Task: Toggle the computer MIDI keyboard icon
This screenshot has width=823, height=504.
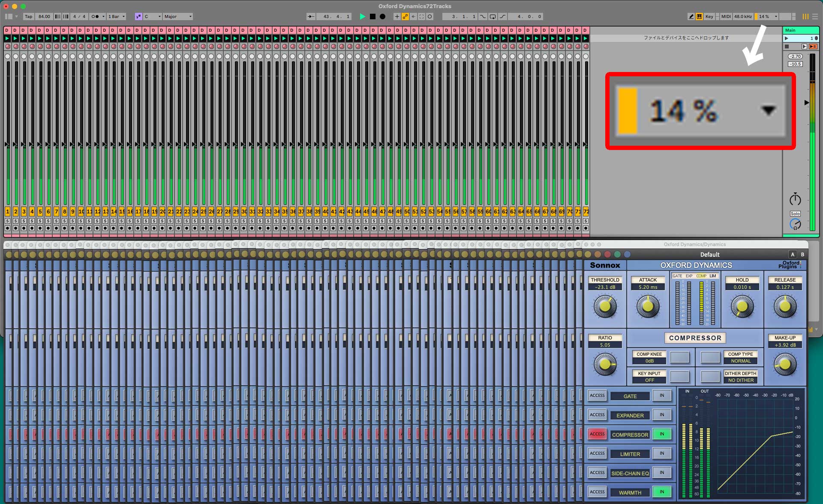Action: (699, 17)
